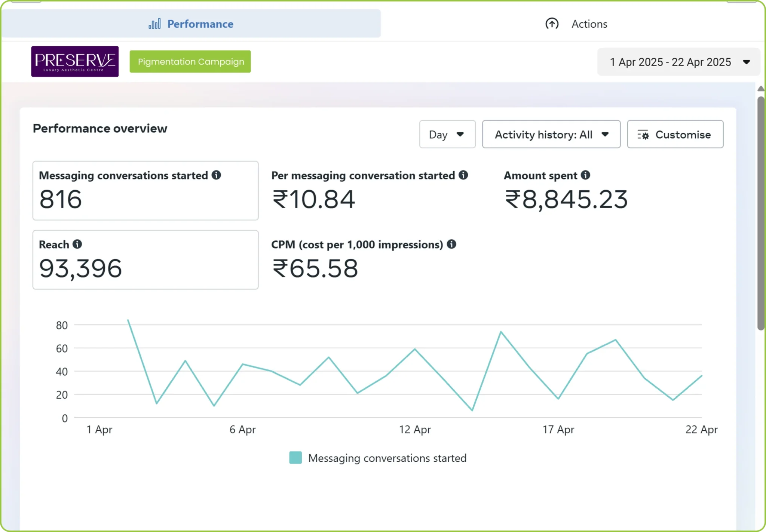The width and height of the screenshot is (766, 532).
Task: Switch to the Actions tab
Action: [x=576, y=24]
